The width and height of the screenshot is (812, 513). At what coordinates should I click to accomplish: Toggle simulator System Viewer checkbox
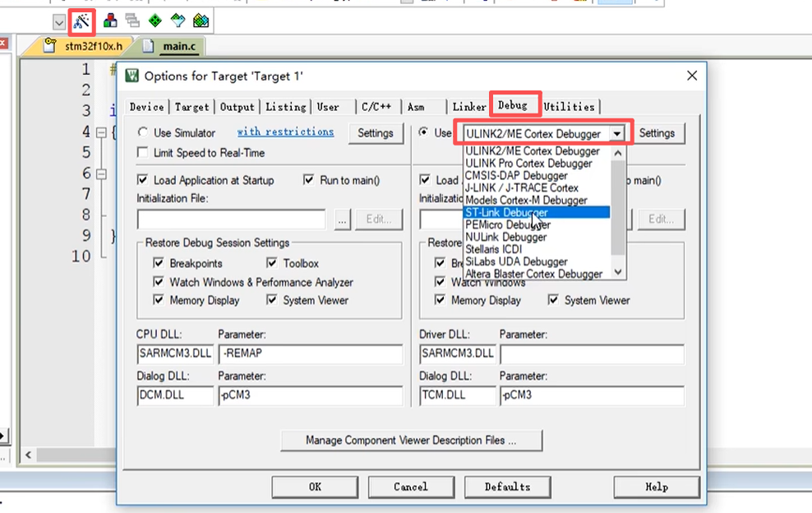(272, 300)
